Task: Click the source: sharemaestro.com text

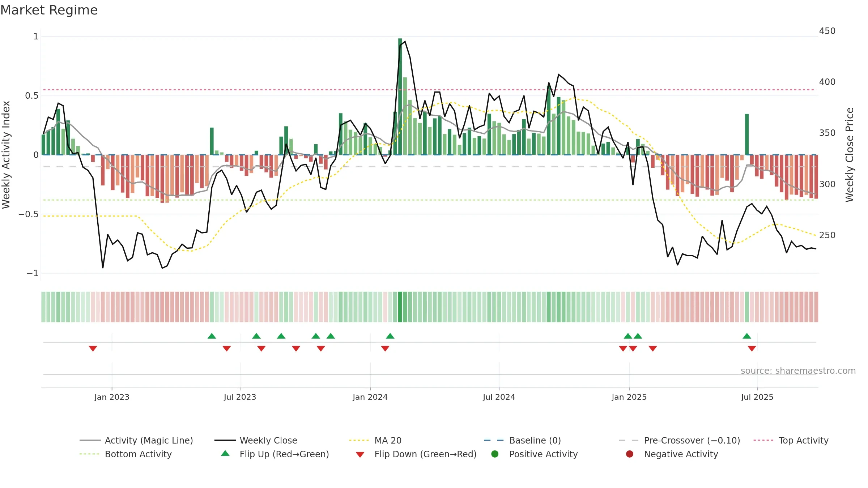Action: [798, 371]
